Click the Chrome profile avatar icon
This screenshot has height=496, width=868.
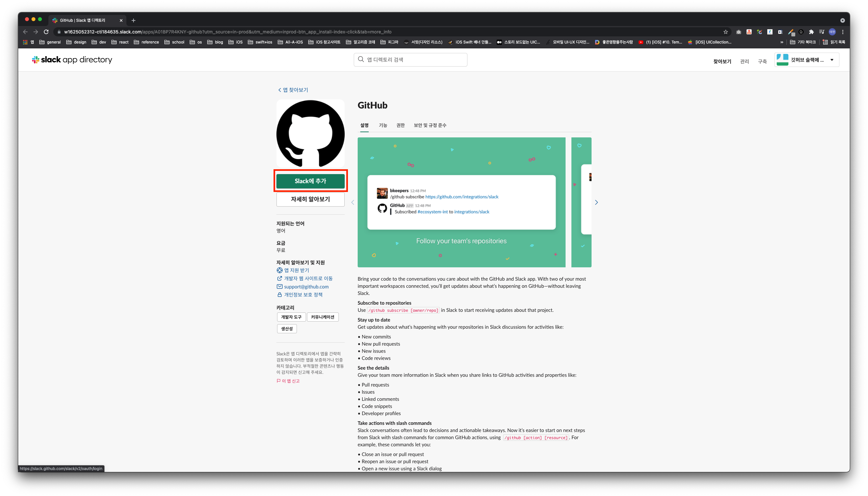pyautogui.click(x=832, y=32)
